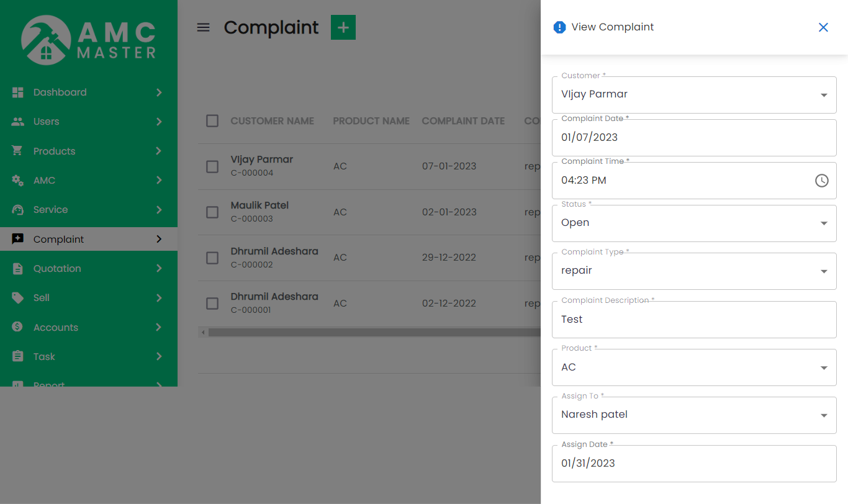The height and width of the screenshot is (504, 848).
Task: Click the Complaint Description field containing Test
Action: click(694, 319)
